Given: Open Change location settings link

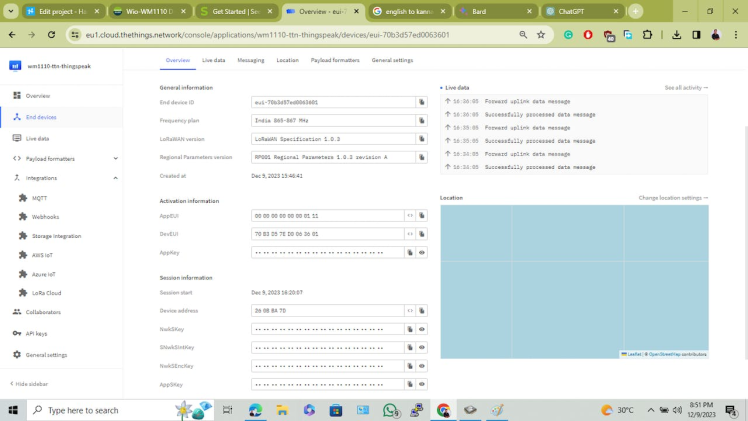Looking at the screenshot, I should [x=672, y=198].
